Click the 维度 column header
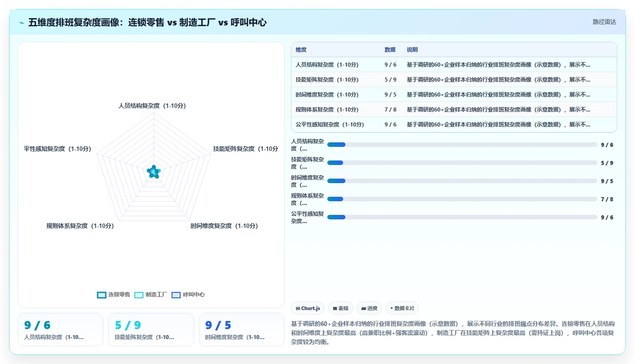The width and height of the screenshot is (635, 364). [x=301, y=50]
